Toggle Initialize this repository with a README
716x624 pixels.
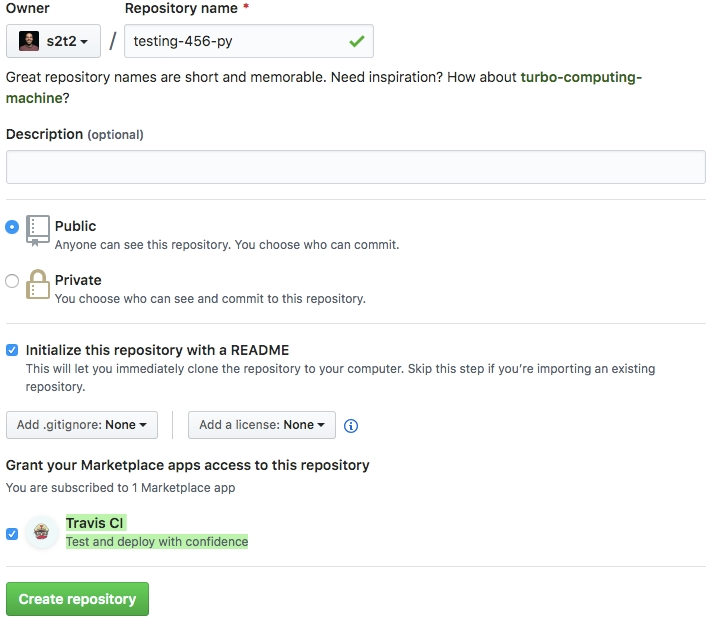12,350
